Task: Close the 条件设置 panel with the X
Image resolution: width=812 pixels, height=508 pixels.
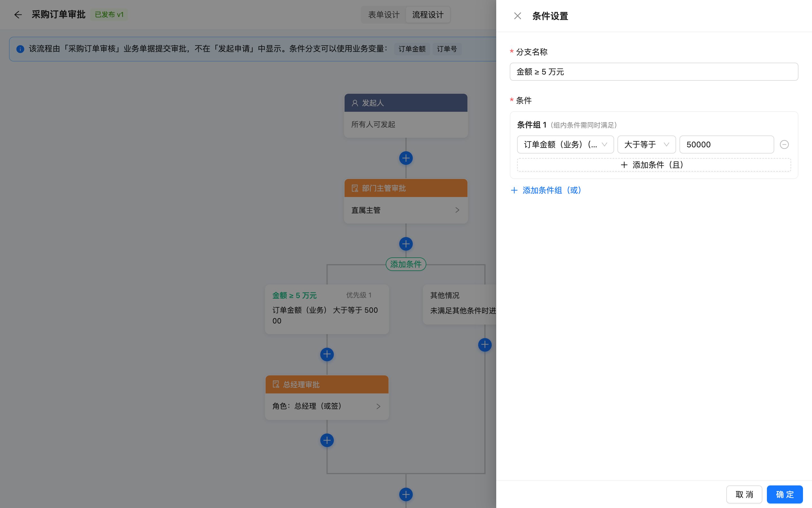Action: (517, 16)
